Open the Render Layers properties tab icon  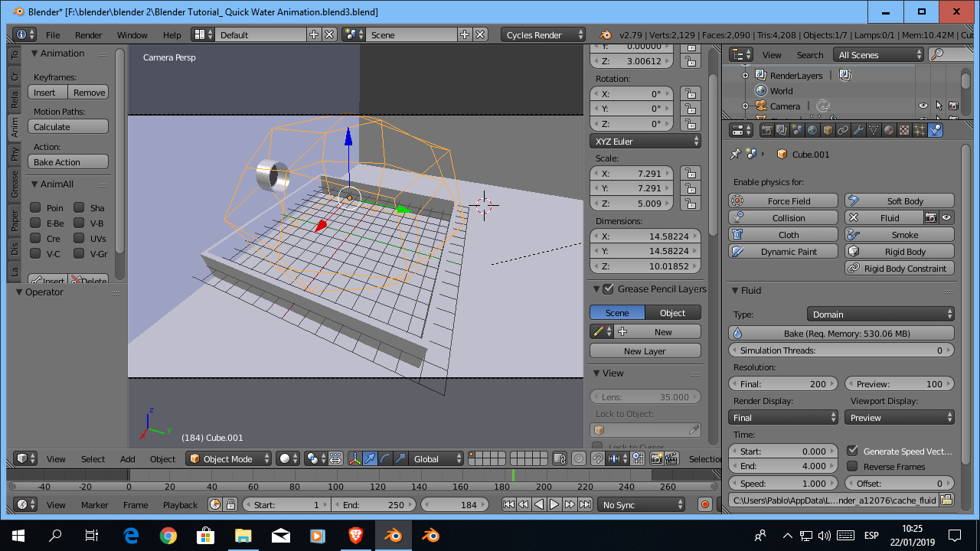782,130
